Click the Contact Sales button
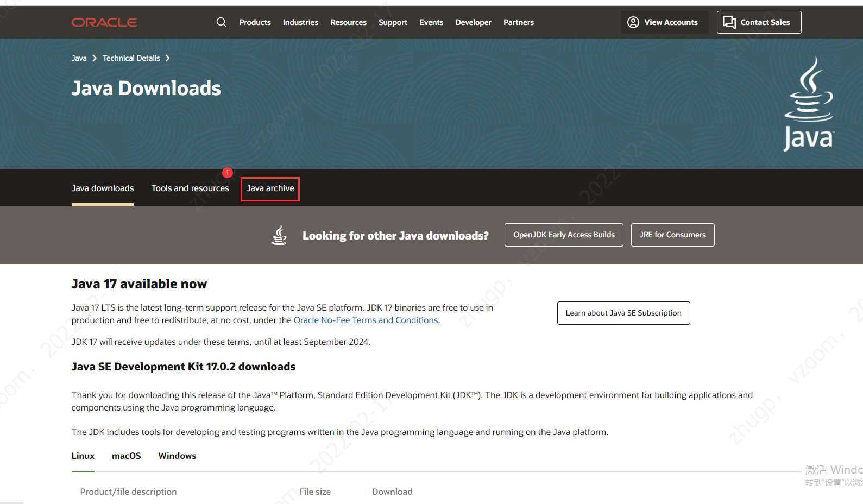 point(759,22)
